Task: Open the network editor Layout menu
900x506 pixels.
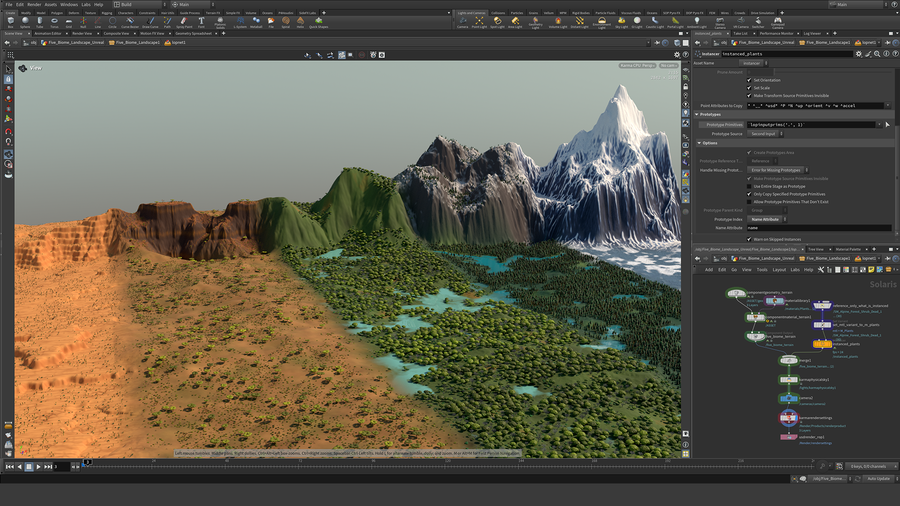Action: click(x=779, y=270)
